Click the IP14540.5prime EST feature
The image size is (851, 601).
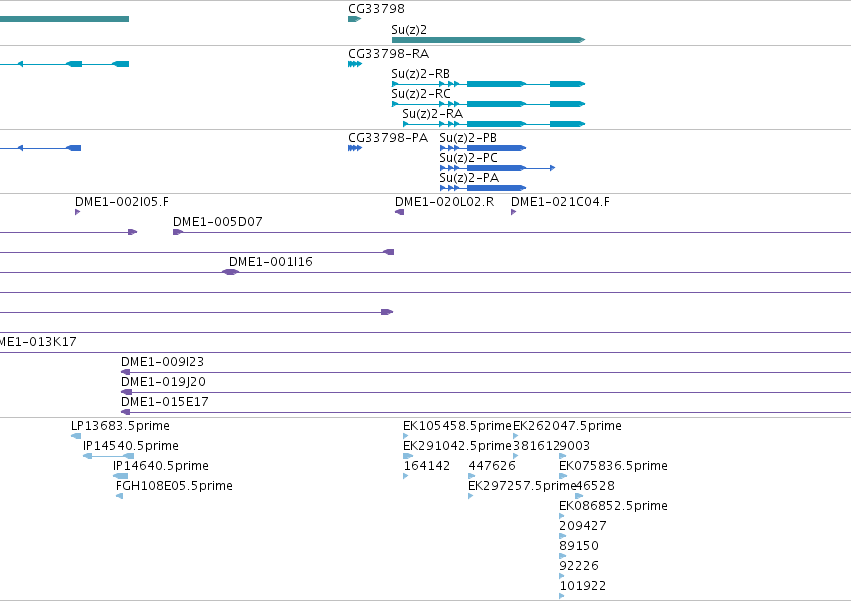[109, 456]
